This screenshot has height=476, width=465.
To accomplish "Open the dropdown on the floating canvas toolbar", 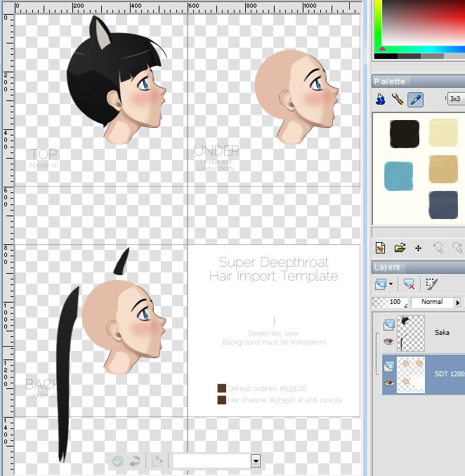I will pyautogui.click(x=256, y=461).
